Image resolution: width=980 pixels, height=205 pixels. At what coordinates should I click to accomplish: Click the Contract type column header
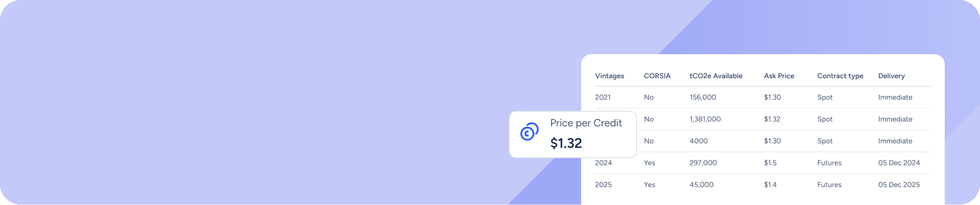(x=840, y=76)
